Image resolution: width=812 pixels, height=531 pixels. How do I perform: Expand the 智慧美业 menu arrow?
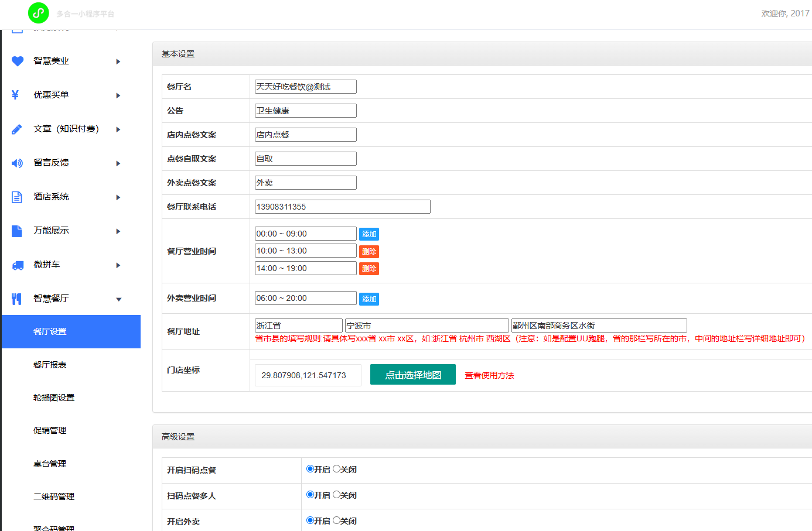tap(118, 61)
